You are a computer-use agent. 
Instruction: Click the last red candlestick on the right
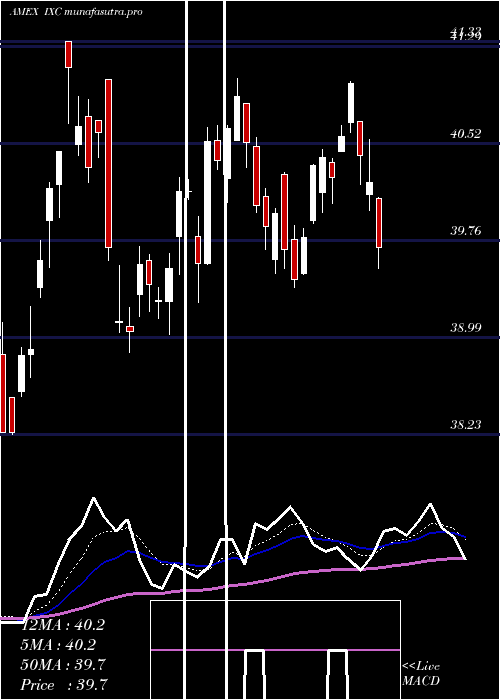[379, 223]
